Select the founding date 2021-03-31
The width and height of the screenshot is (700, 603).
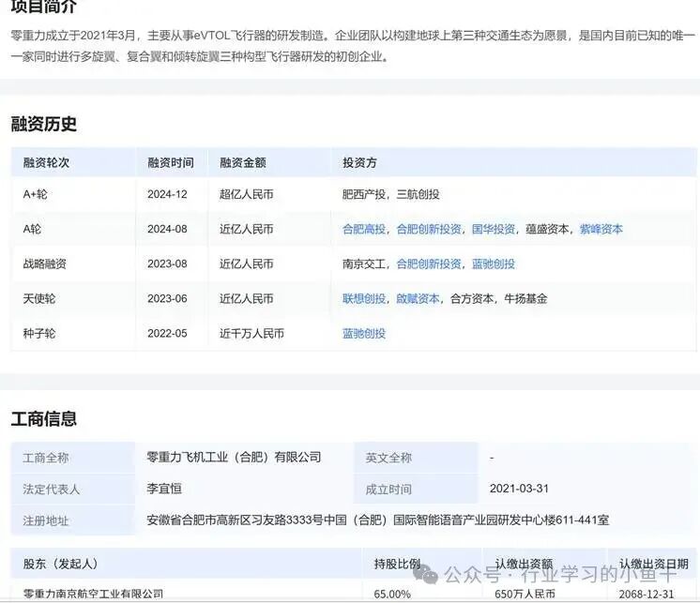[519, 489]
